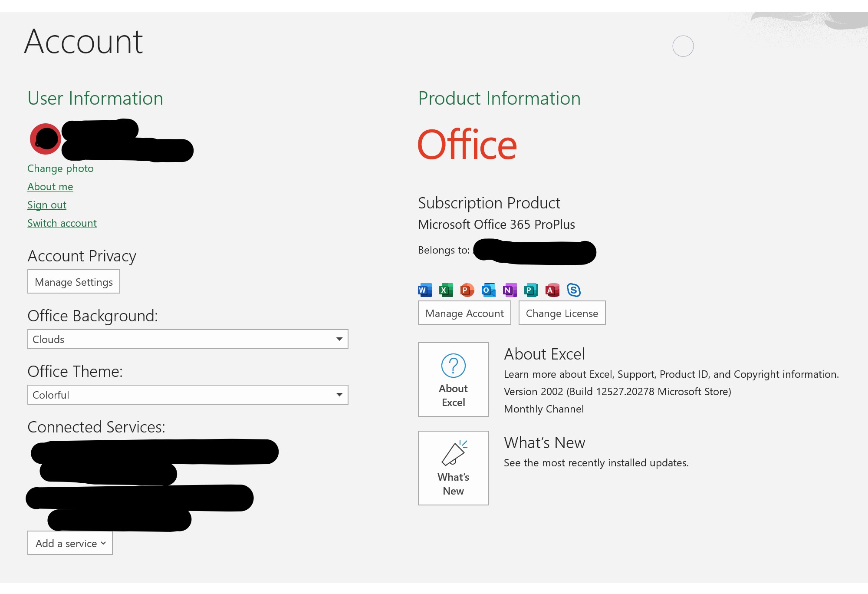Click the Excel app icon
868x594 pixels.
446,290
